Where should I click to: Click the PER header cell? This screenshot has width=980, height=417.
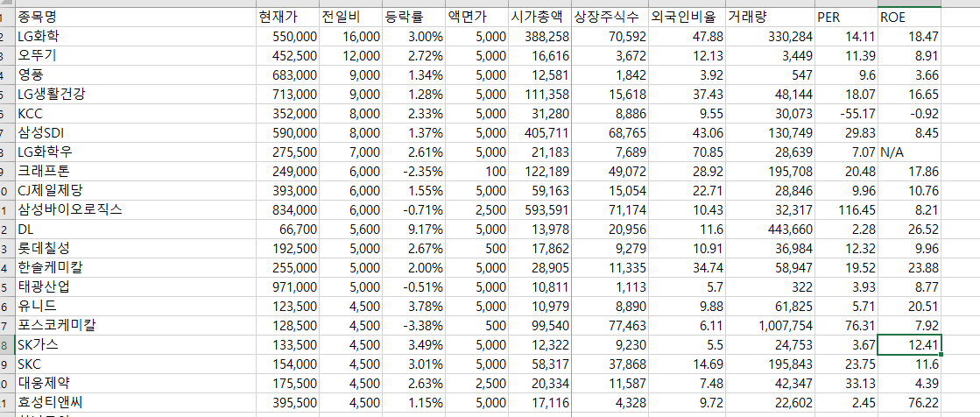(x=846, y=17)
